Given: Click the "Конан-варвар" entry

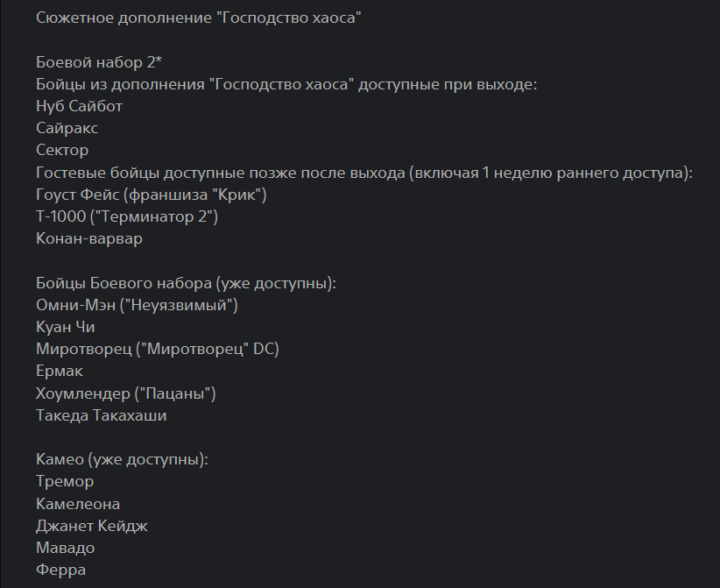Looking at the screenshot, I should pyautogui.click(x=89, y=238).
